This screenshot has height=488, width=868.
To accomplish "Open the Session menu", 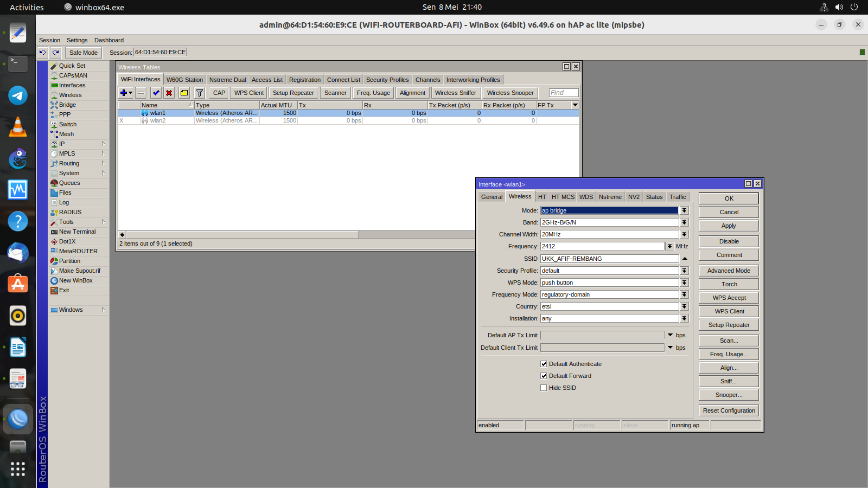I will pos(49,40).
